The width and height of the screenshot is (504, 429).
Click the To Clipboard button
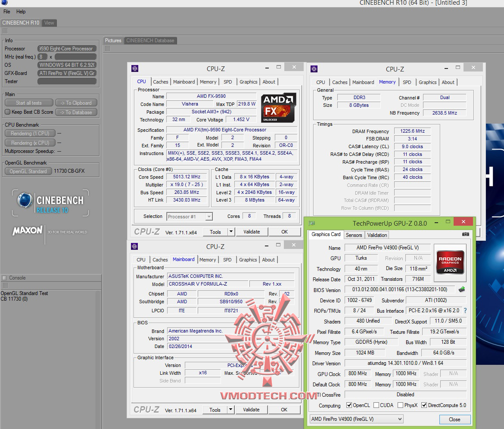pos(76,103)
